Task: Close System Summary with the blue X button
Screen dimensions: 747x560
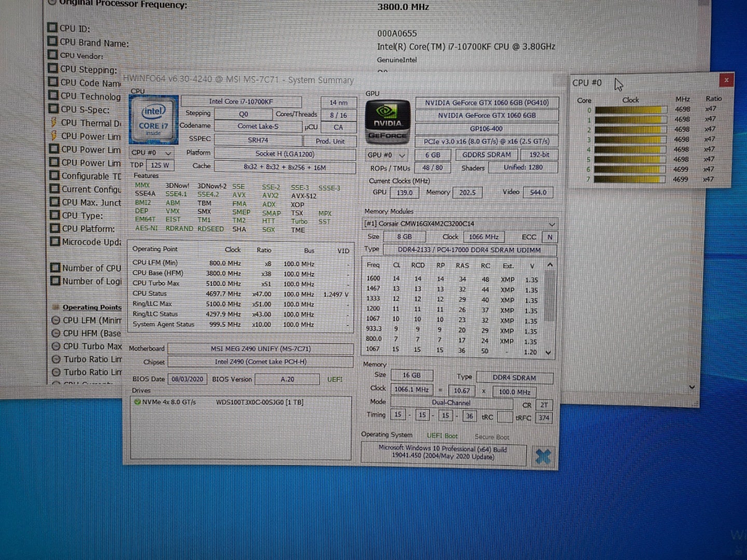Action: pos(543,456)
